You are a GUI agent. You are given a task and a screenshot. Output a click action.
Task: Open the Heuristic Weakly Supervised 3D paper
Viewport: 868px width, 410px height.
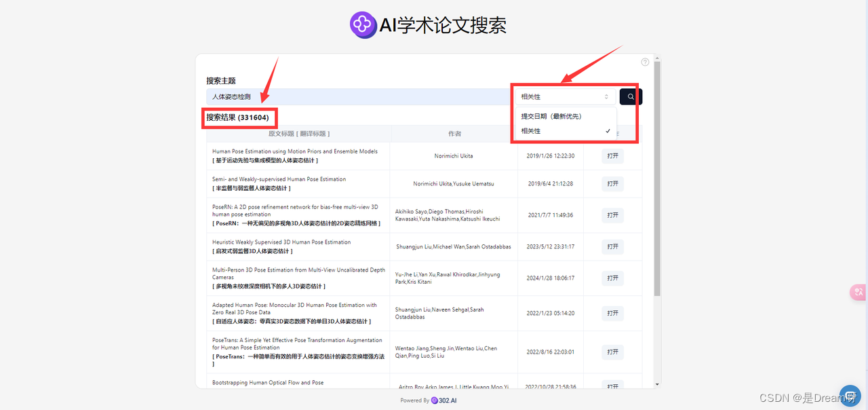click(x=612, y=246)
